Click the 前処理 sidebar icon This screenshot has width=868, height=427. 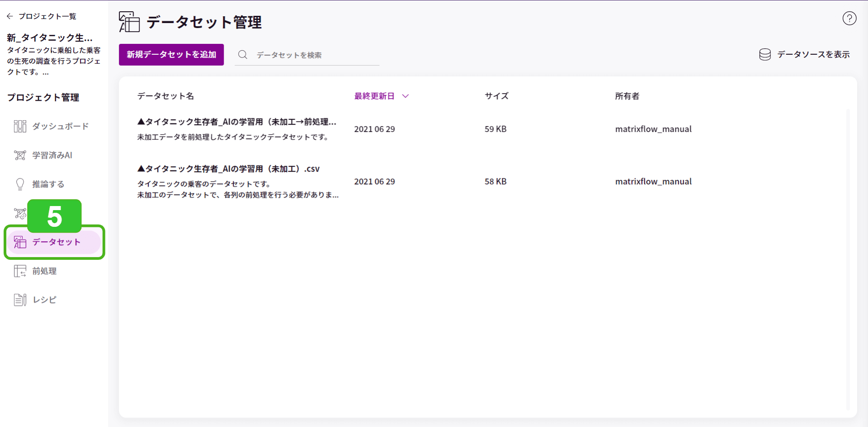click(x=20, y=271)
